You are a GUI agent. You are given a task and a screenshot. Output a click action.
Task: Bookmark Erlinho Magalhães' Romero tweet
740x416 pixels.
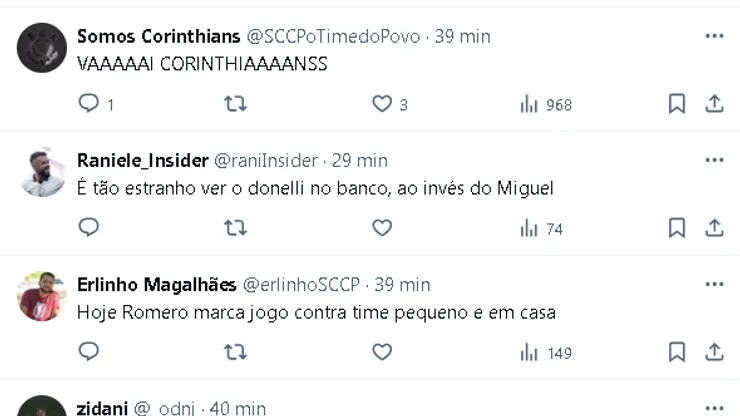pos(677,352)
